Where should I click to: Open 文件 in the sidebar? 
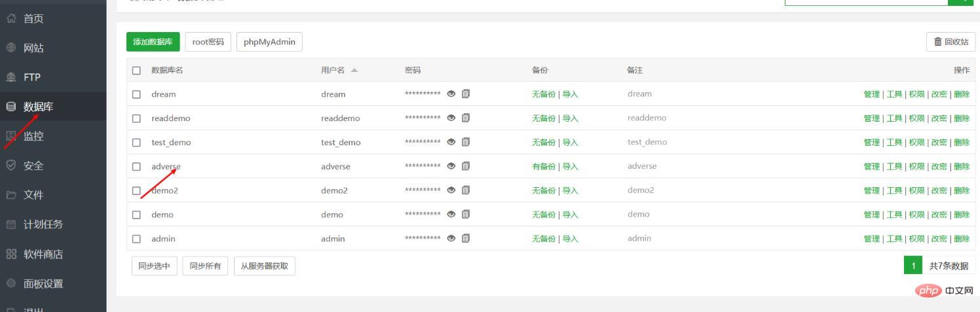pos(33,195)
